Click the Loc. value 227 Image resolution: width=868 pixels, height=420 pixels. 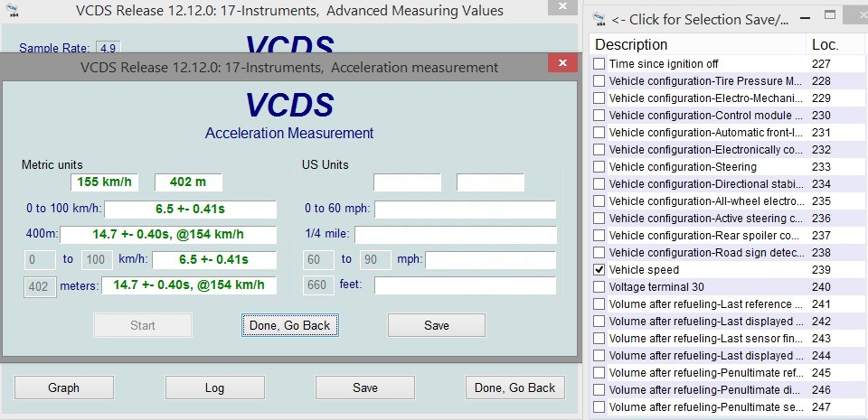coord(822,64)
